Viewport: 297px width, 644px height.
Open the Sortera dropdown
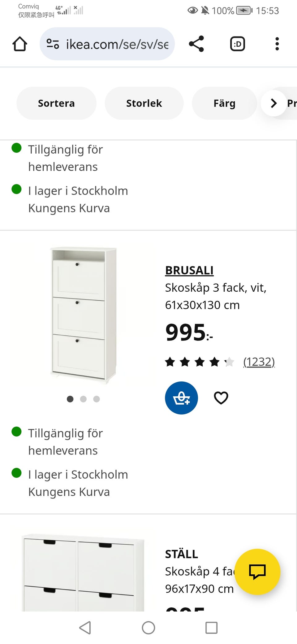(x=56, y=103)
